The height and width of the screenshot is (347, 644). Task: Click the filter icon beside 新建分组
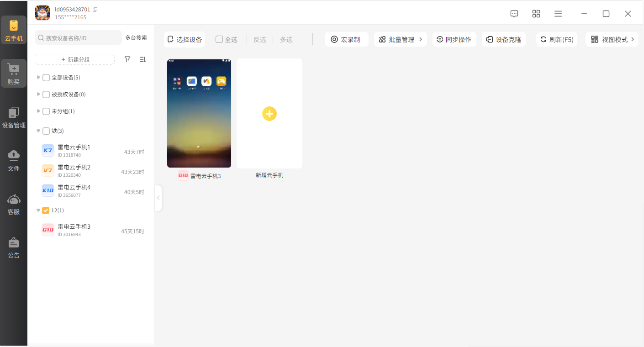tap(128, 59)
